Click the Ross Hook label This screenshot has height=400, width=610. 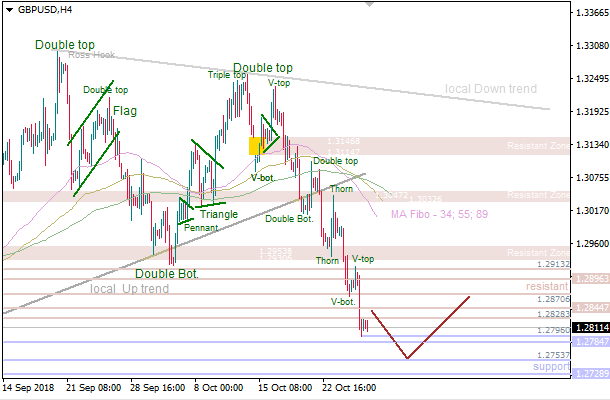tap(92, 56)
